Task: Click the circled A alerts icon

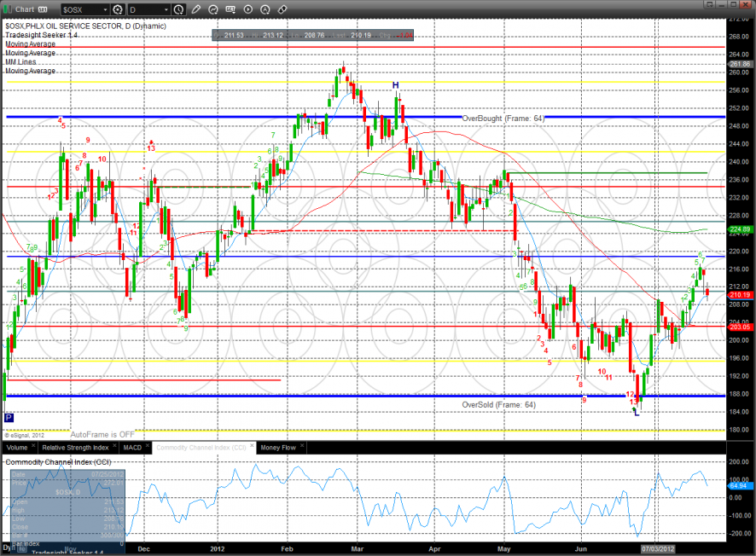Action: click(265, 9)
